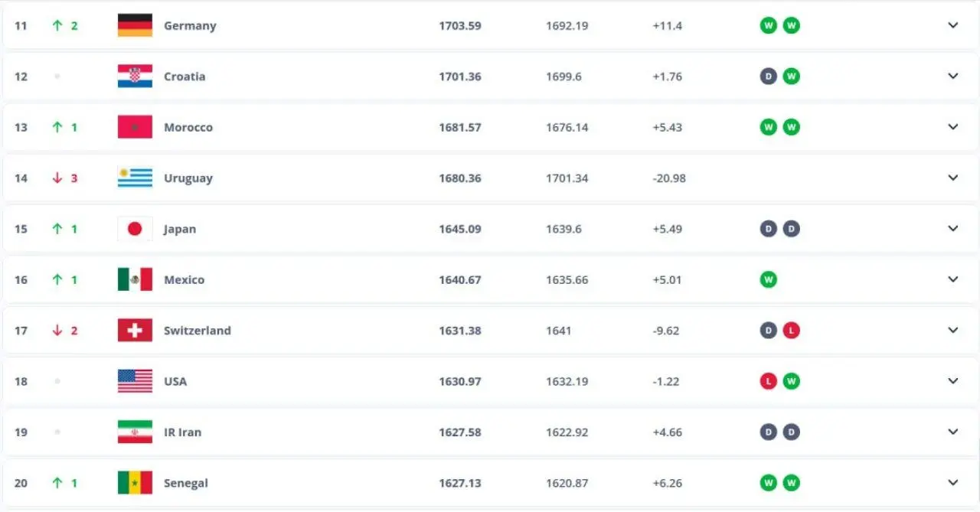
Task: Expand the Senegal row chevron
Action: click(x=953, y=483)
